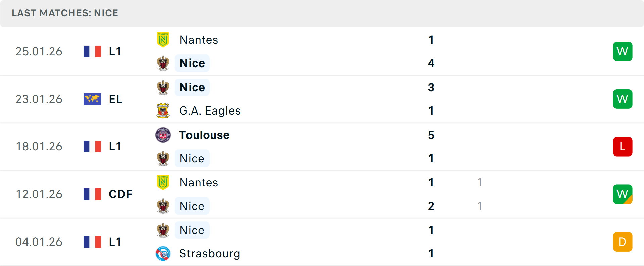This screenshot has width=644, height=266.
Task: Open the Toulouse team link
Action: click(204, 135)
